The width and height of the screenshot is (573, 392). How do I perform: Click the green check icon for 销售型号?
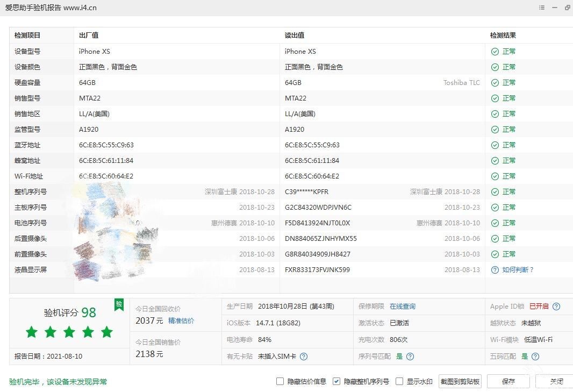[x=495, y=98]
